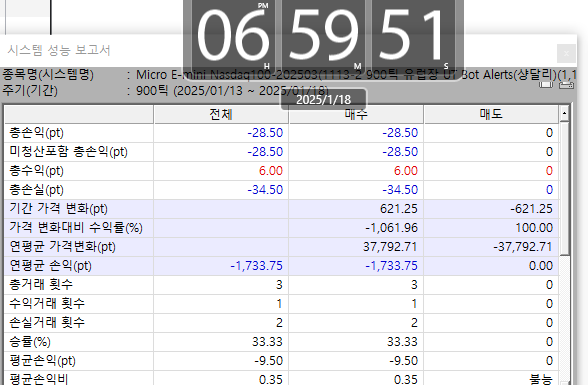
Task: Click the -621.25 value in 매도 column
Action: 531,209
